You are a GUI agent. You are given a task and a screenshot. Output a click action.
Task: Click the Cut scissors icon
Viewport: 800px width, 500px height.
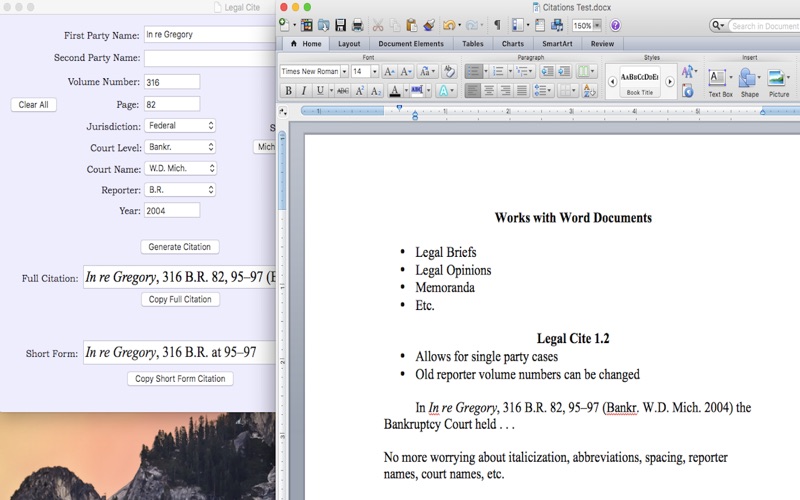pos(378,25)
